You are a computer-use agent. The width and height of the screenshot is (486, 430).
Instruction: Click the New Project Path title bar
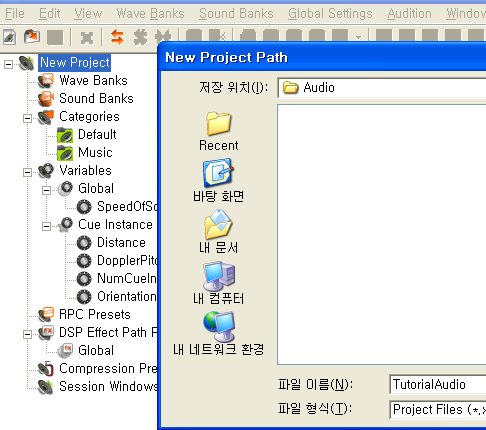[x=322, y=57]
